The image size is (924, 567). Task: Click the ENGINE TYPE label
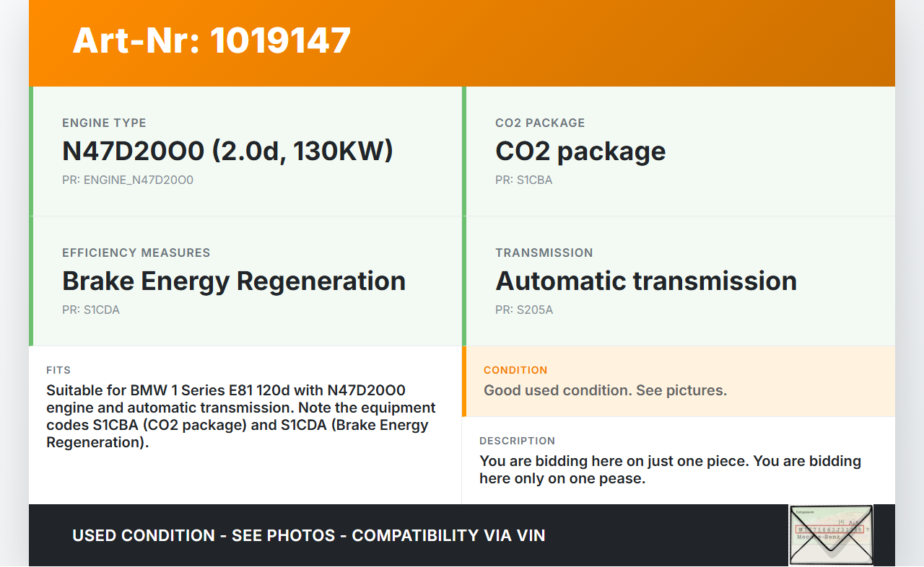click(x=104, y=123)
